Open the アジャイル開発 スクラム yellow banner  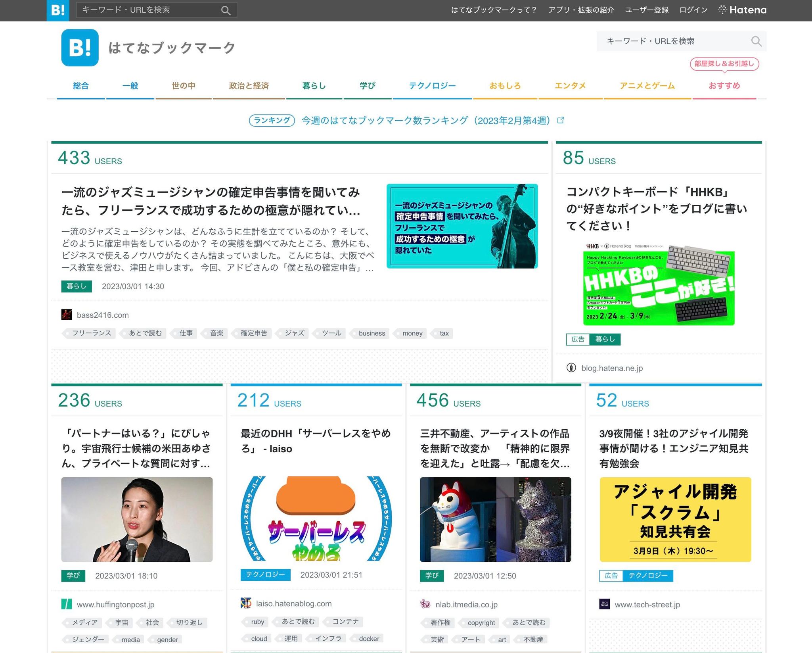(675, 519)
